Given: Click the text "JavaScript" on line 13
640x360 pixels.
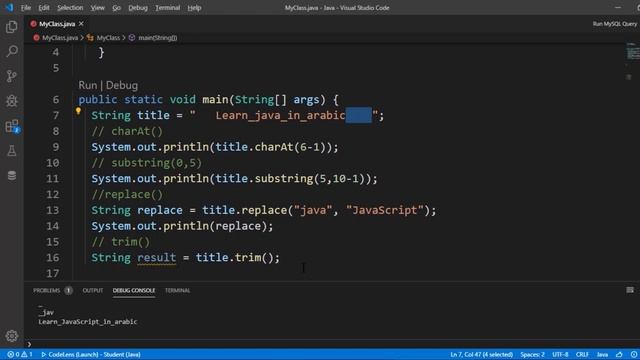Looking at the screenshot, I should (385, 210).
